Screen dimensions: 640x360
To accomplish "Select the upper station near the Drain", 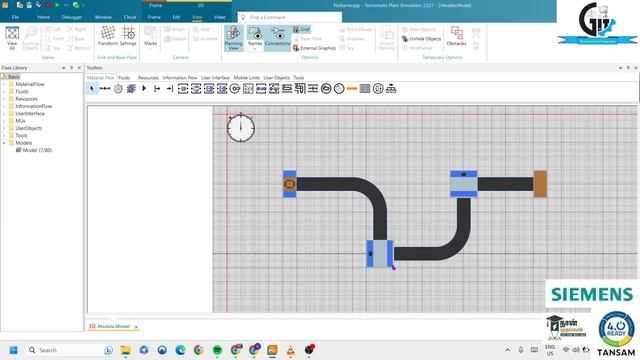I will pos(464,184).
